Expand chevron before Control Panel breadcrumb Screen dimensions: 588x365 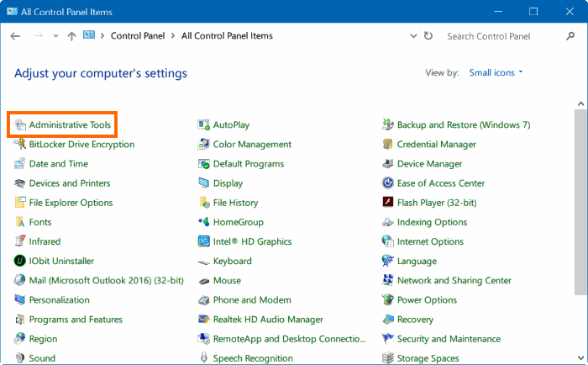pyautogui.click(x=102, y=35)
